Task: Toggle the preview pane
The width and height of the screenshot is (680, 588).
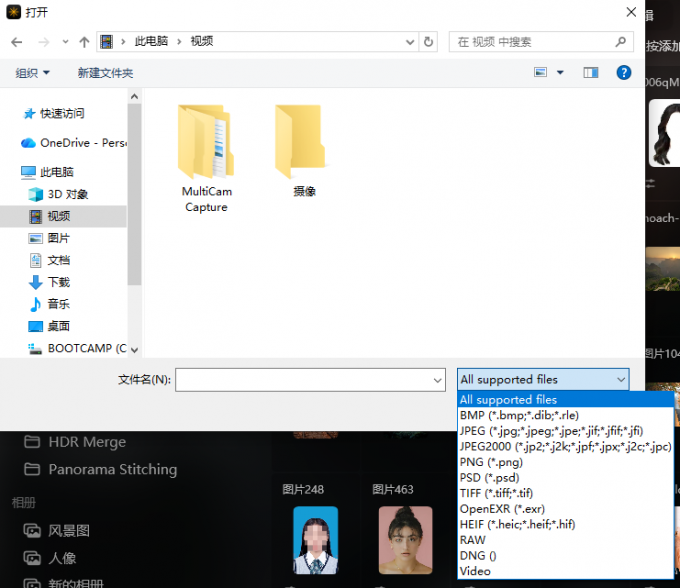Action: point(591,72)
